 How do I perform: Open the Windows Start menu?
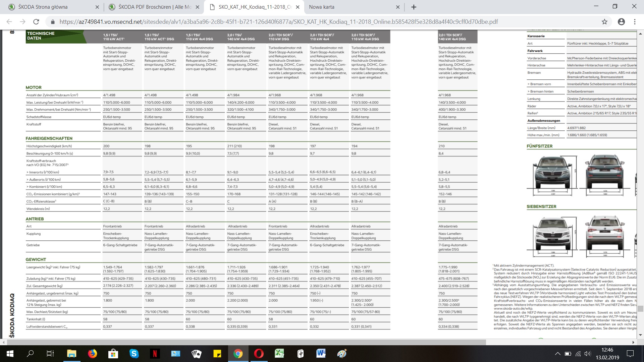(x=10, y=353)
